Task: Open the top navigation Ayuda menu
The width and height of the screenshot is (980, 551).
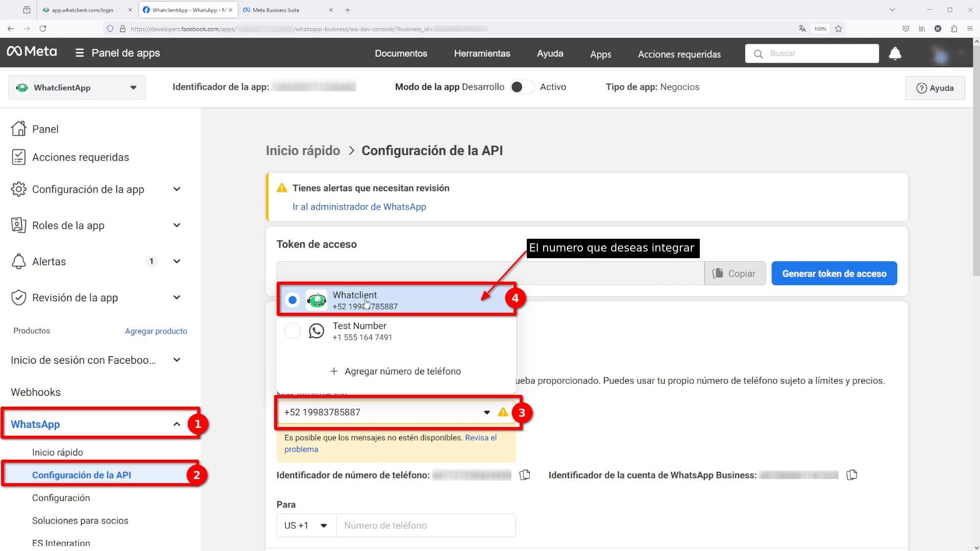Action: tap(550, 54)
